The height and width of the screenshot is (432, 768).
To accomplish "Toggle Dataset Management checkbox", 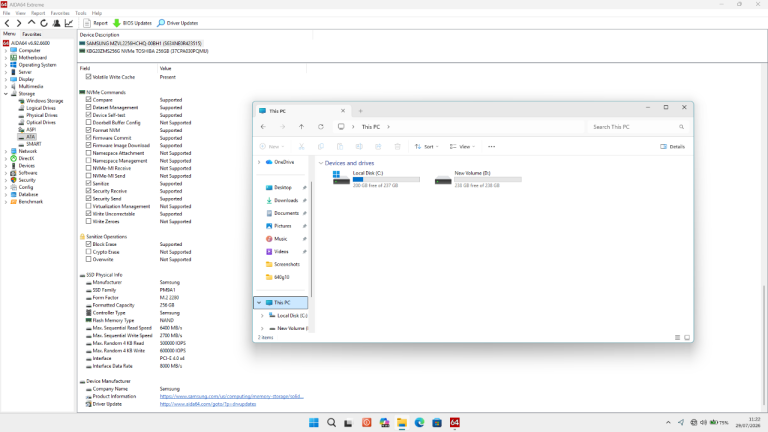I will point(89,107).
